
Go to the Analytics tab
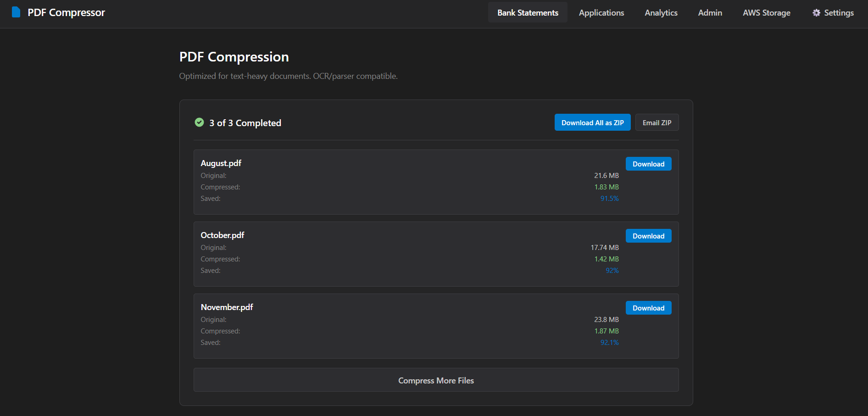[661, 13]
